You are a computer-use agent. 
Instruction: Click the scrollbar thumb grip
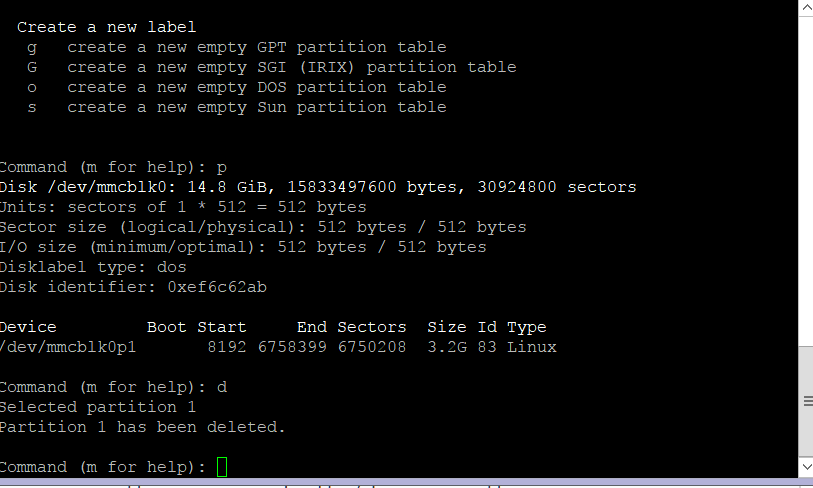(806, 401)
